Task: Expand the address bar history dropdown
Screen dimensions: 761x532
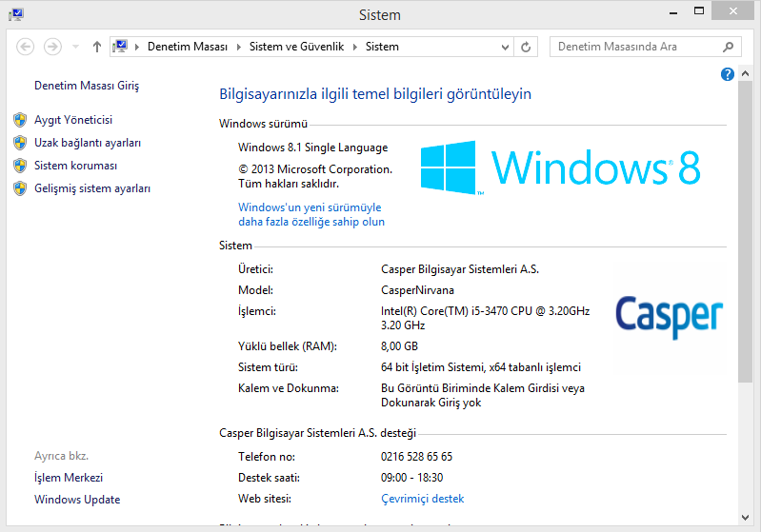Action: pyautogui.click(x=505, y=47)
